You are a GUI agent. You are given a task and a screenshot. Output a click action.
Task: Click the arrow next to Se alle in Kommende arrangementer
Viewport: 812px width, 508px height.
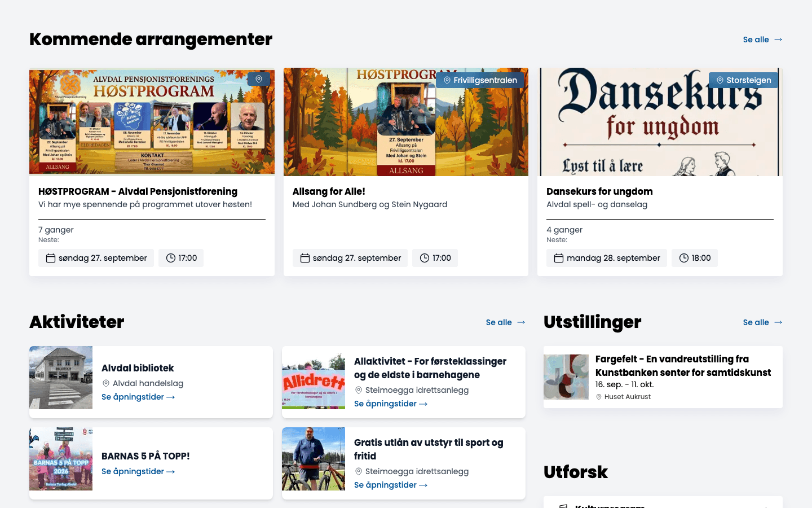tap(778, 40)
